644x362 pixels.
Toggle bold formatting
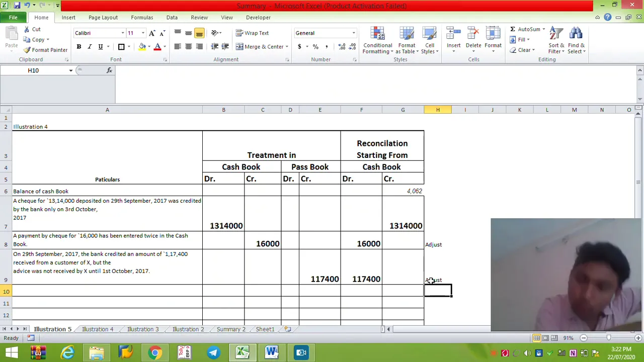coord(78,47)
